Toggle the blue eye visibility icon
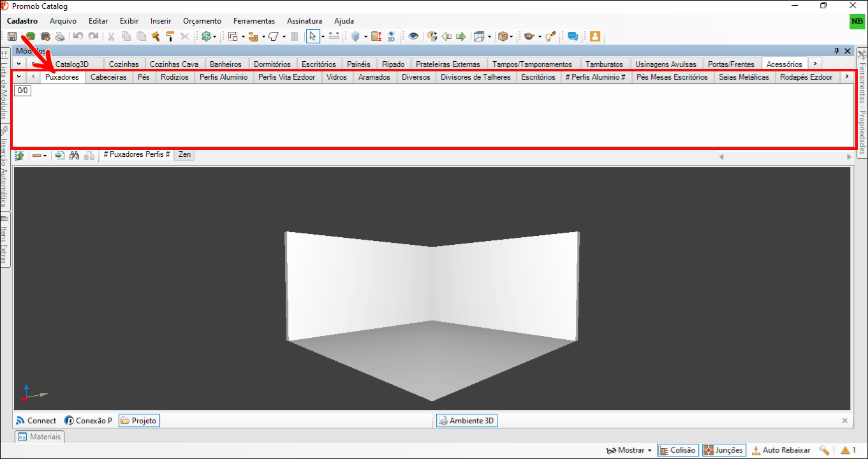 tap(413, 36)
